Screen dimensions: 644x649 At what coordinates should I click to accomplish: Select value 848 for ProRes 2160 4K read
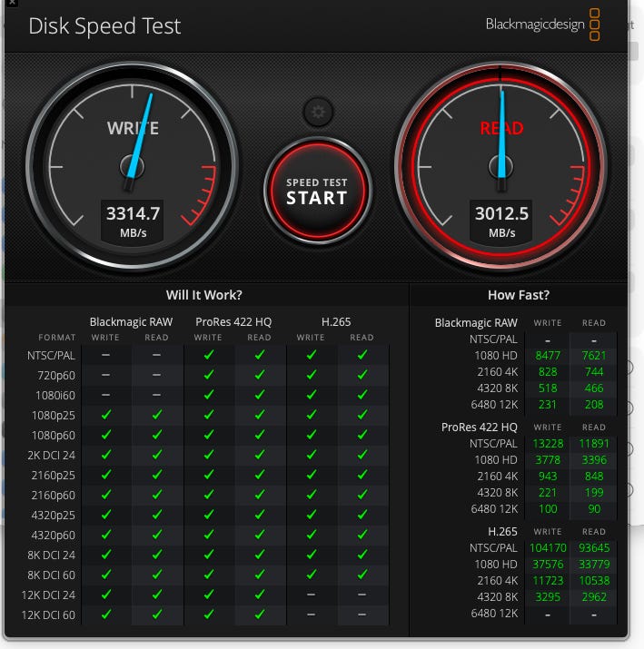click(x=594, y=477)
